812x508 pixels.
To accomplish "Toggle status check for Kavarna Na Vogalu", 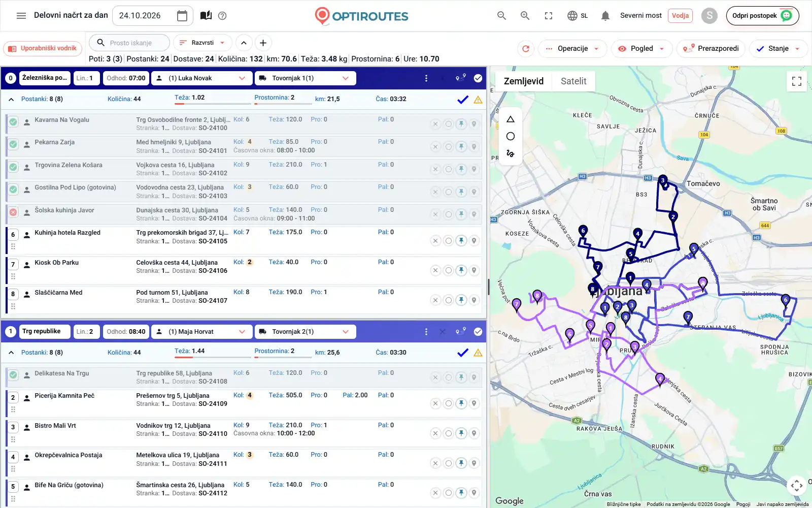I will pyautogui.click(x=13, y=122).
